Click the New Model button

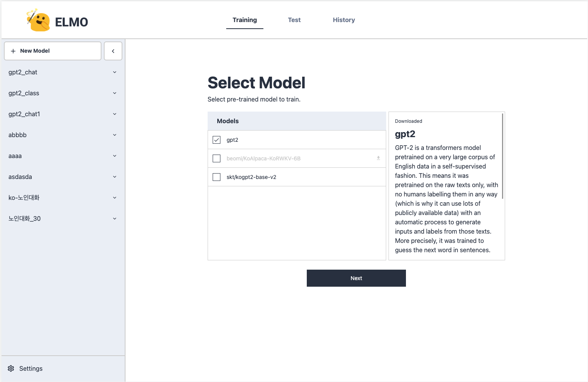pos(52,51)
